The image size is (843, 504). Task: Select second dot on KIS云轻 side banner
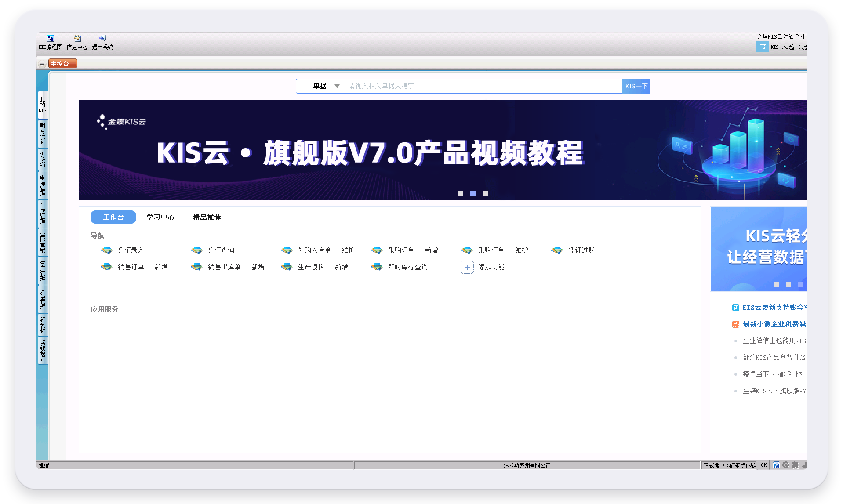[x=788, y=285]
